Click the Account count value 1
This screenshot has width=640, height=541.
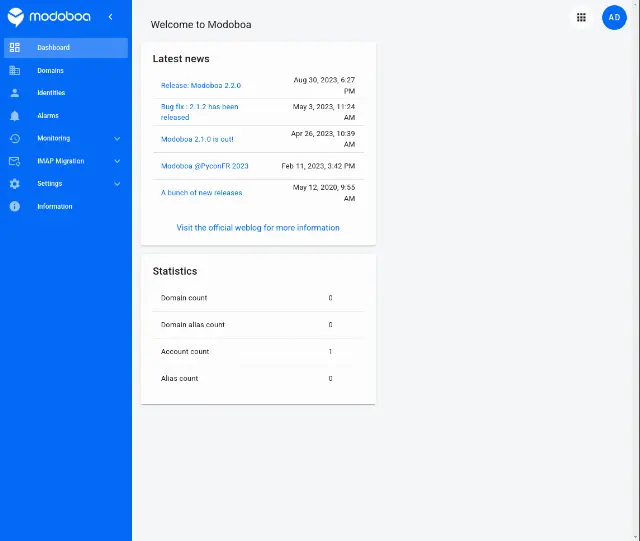(x=330, y=352)
